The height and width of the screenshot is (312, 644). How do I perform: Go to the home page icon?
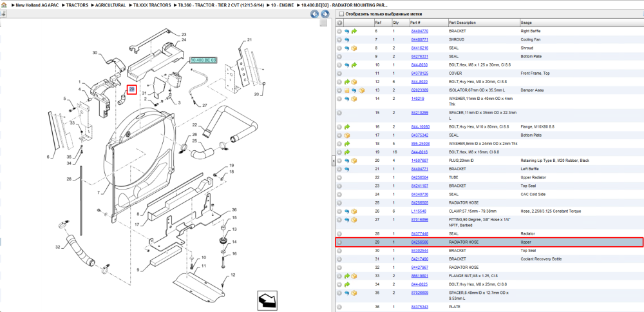point(4,6)
